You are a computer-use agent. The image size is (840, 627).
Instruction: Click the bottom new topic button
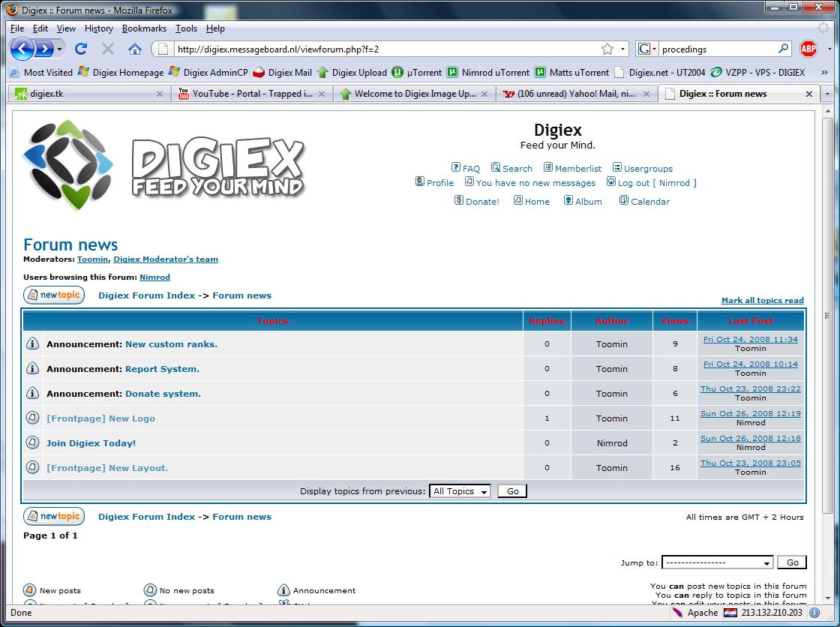54,516
